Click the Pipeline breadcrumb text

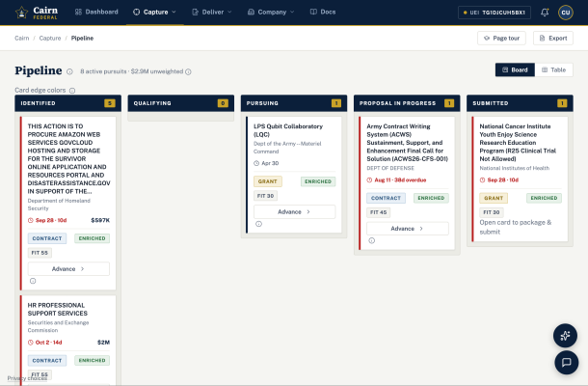point(82,39)
